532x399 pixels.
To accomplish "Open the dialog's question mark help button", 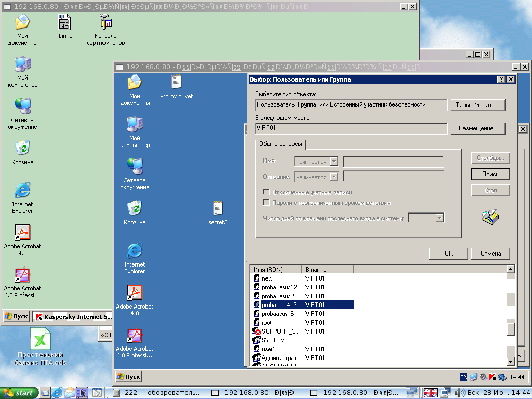I will (501, 79).
